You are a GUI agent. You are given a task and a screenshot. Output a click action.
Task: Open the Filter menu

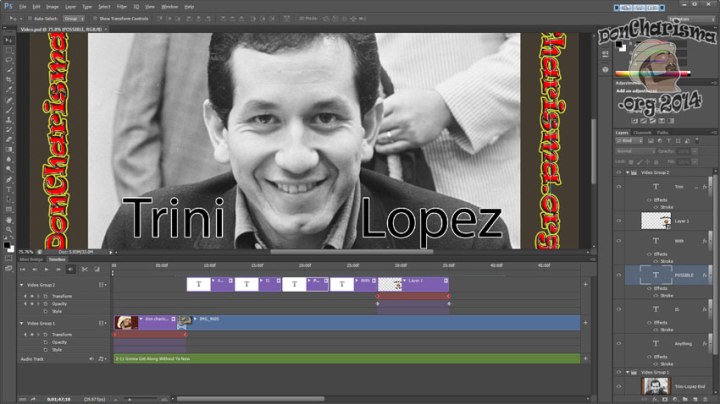(x=121, y=6)
